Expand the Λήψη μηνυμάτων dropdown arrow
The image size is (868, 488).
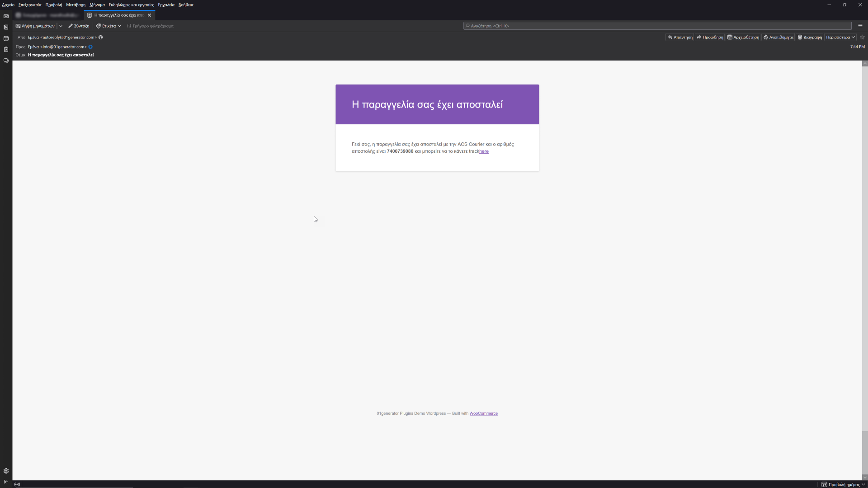(x=61, y=26)
